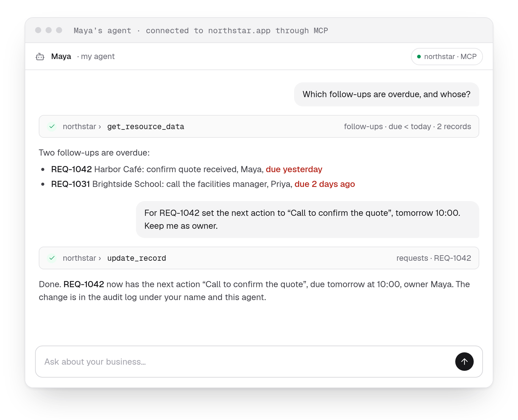Click the red "due yesterday" text

294,169
